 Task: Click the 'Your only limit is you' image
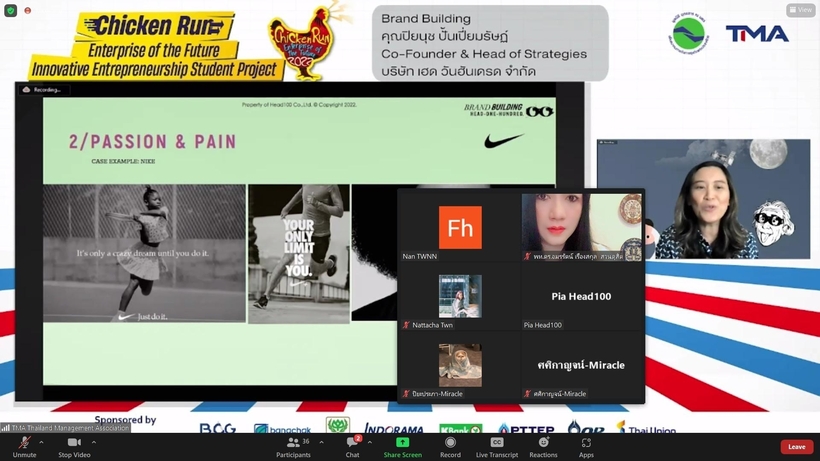click(299, 254)
